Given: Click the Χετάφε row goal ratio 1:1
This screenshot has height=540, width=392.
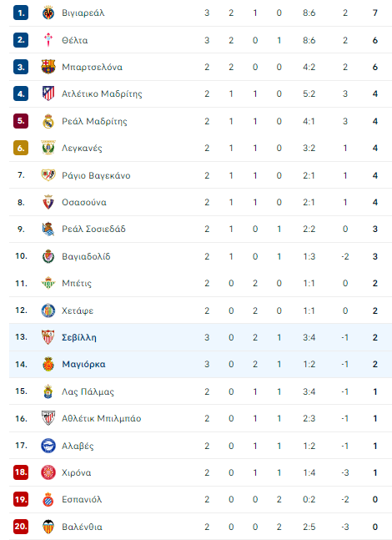Looking at the screenshot, I should pos(309,310).
